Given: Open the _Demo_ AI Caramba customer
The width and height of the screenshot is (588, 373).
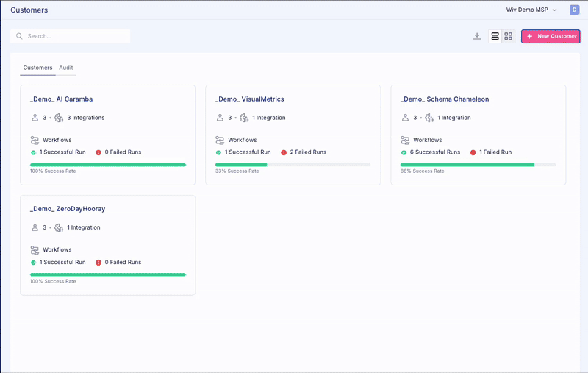Looking at the screenshot, I should tap(61, 99).
